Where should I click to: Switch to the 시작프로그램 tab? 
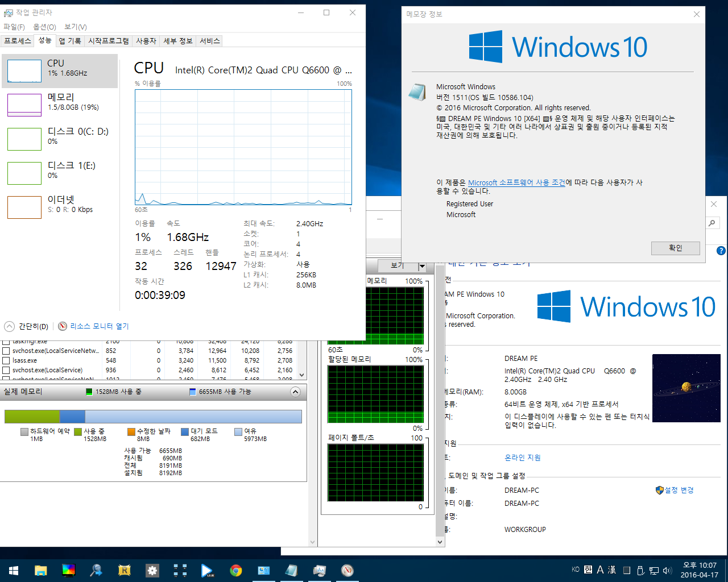pos(109,41)
